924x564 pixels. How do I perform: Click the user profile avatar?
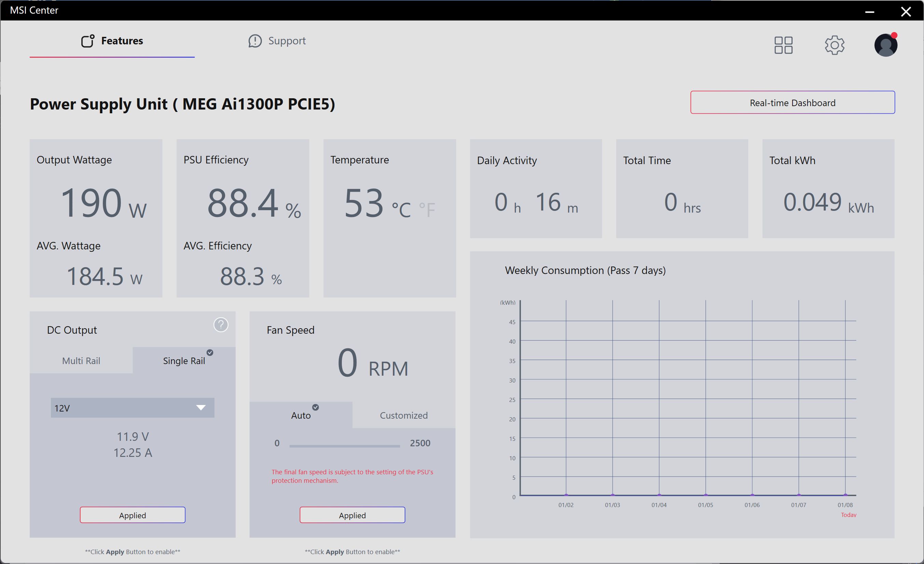pyautogui.click(x=885, y=45)
